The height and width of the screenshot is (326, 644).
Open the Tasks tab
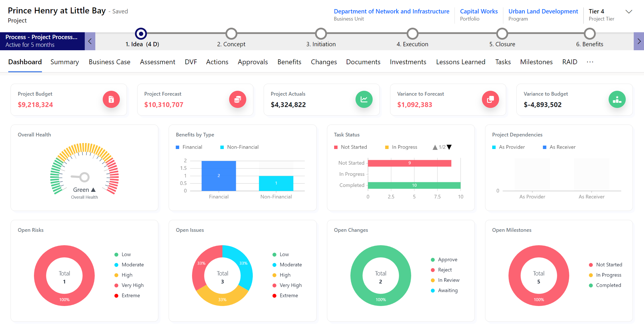click(x=503, y=62)
